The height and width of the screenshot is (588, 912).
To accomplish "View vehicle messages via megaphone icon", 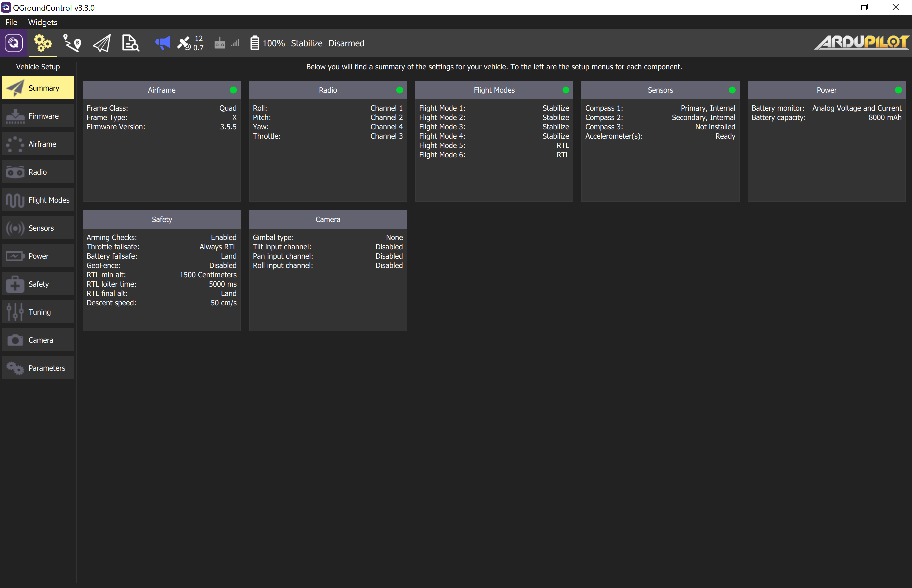I will (163, 43).
